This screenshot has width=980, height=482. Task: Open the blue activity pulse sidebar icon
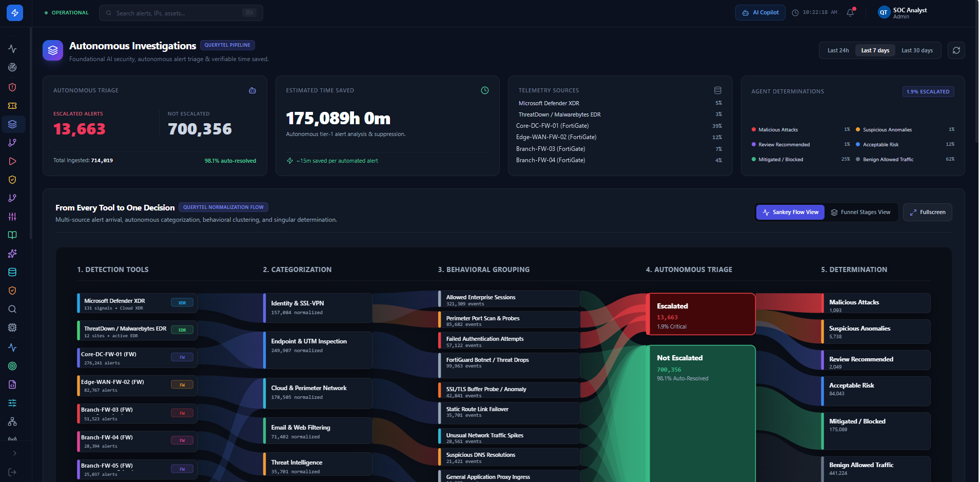point(12,348)
